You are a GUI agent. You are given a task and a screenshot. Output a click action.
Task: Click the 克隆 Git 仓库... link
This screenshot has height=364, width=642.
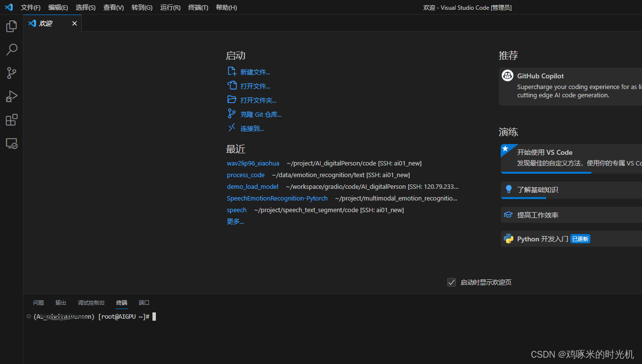pyautogui.click(x=261, y=114)
